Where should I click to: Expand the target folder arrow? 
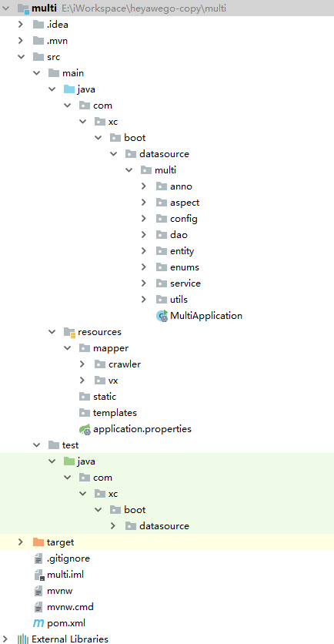coord(21,542)
